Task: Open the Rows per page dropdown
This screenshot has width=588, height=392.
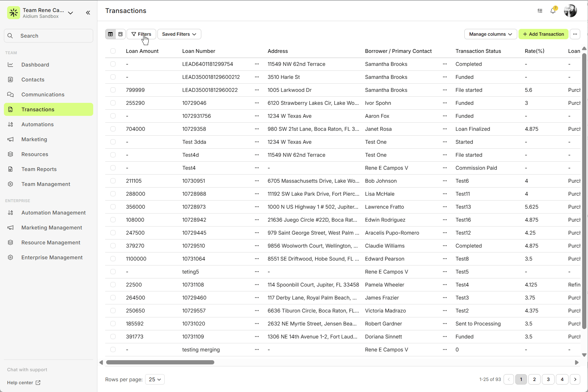Action: coord(155,379)
